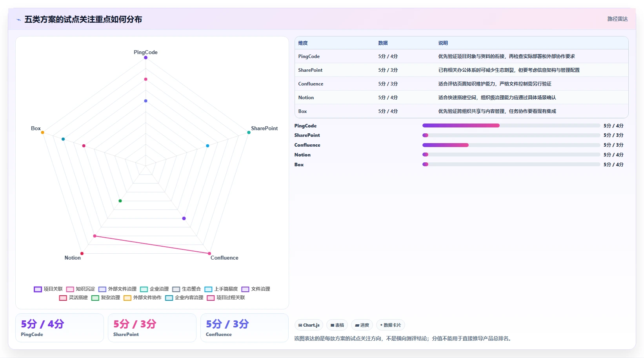Click the 已有相关办公体系时可减少生态割裂 description cell
The width and height of the screenshot is (644, 358).
[509, 70]
